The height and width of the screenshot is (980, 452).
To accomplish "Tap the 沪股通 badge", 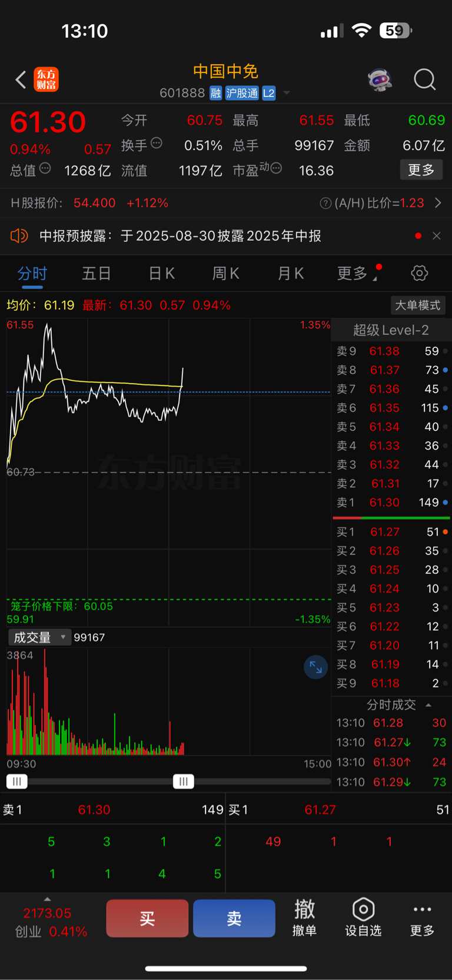I will [x=242, y=93].
